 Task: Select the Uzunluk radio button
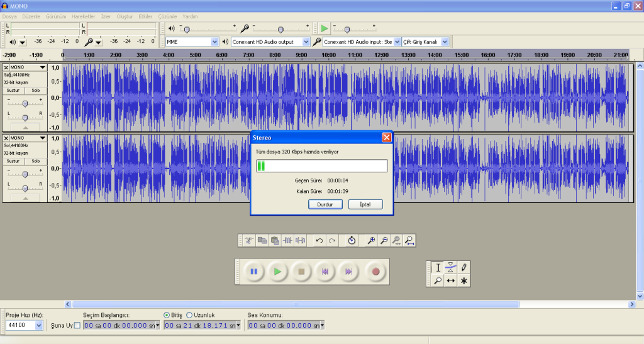point(189,315)
